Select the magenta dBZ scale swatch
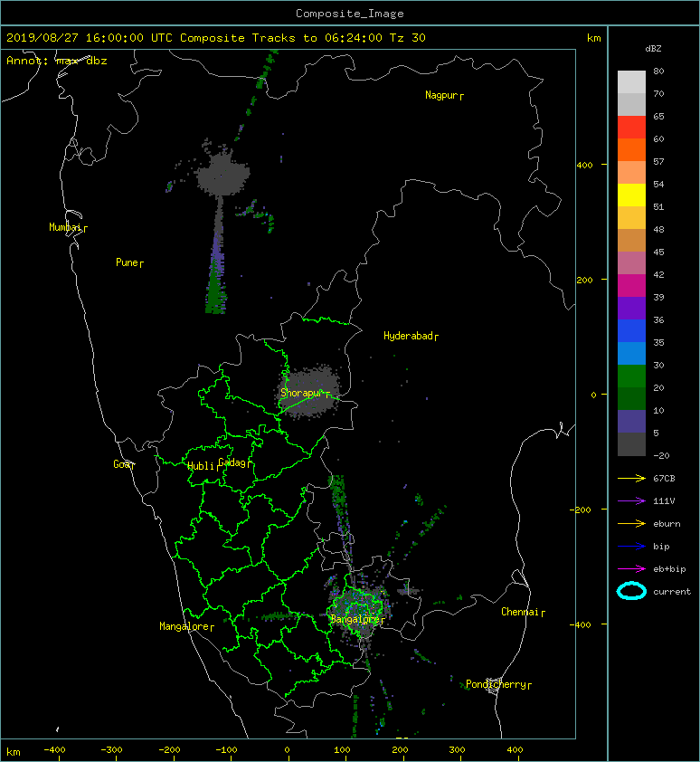The image size is (700, 762). point(631,285)
